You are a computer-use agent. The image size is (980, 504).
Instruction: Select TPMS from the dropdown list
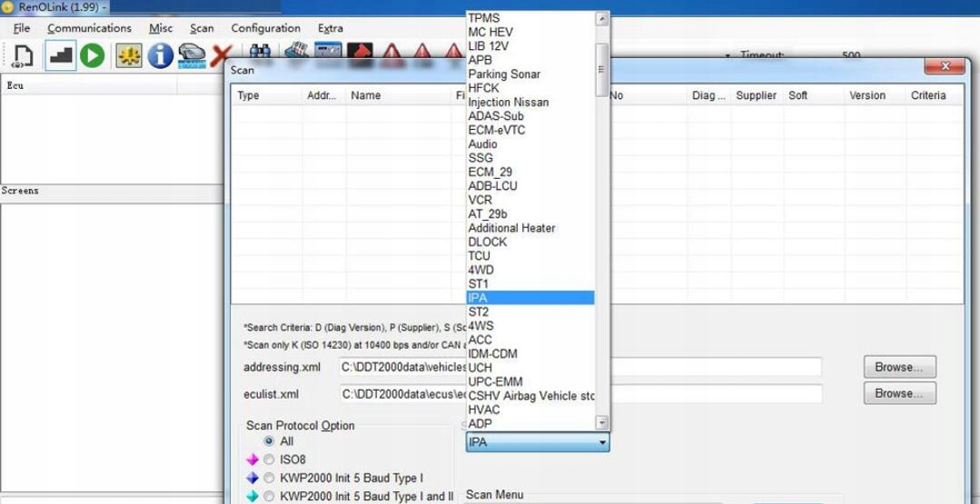pyautogui.click(x=530, y=18)
